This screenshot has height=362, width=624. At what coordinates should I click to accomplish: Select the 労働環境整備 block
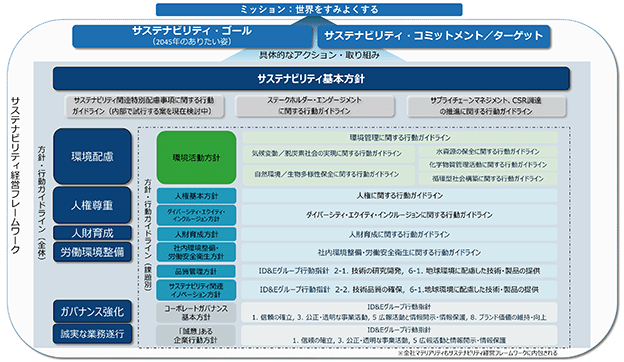[92, 252]
